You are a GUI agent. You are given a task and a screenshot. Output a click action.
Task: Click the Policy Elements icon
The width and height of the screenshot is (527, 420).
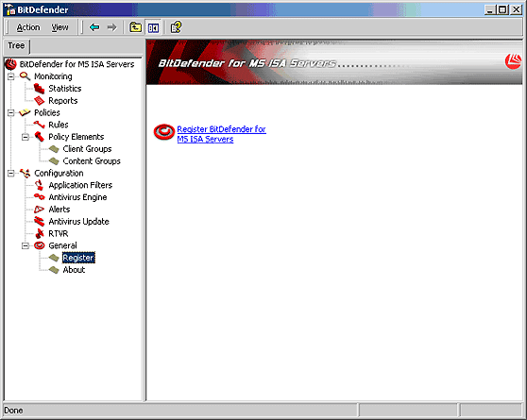39,137
